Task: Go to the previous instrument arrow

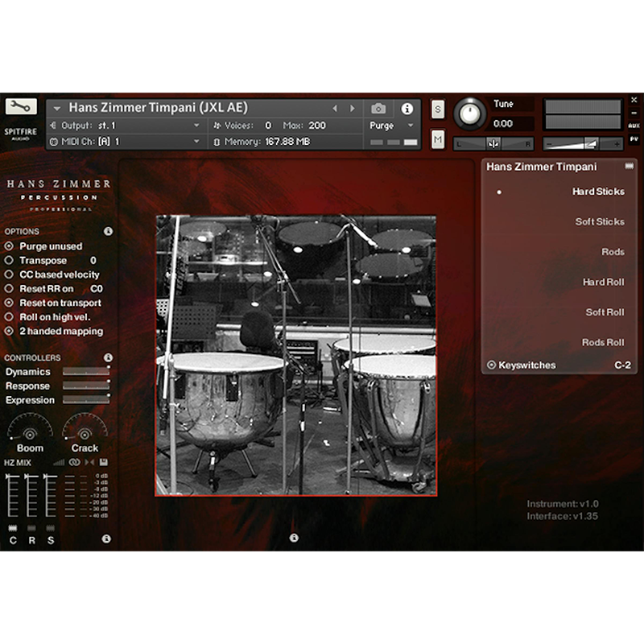Action: coord(335,109)
